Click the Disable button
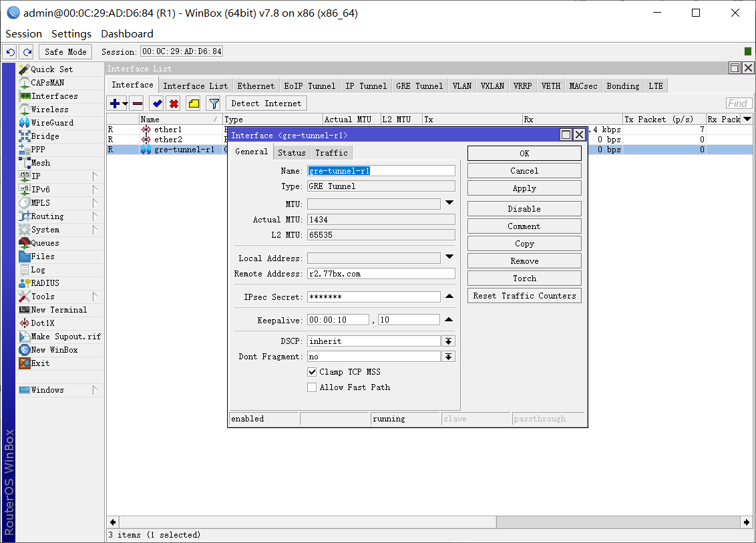756x543 pixels. (x=524, y=209)
